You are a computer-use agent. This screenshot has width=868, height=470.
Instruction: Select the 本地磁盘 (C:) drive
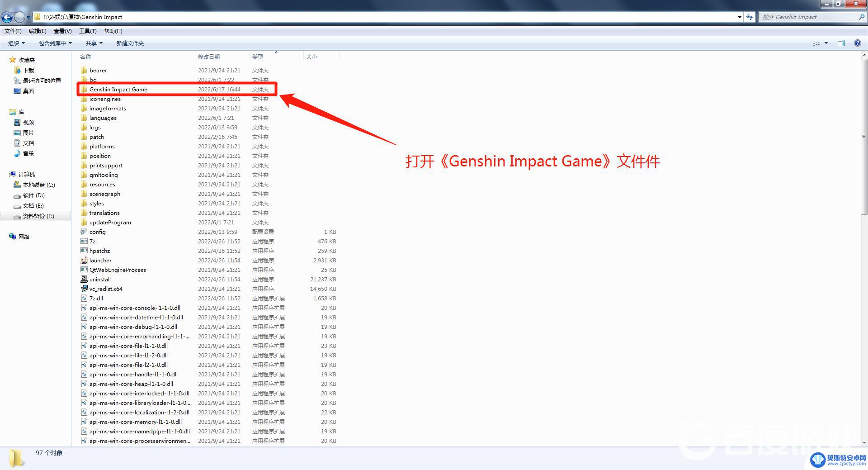tap(34, 185)
